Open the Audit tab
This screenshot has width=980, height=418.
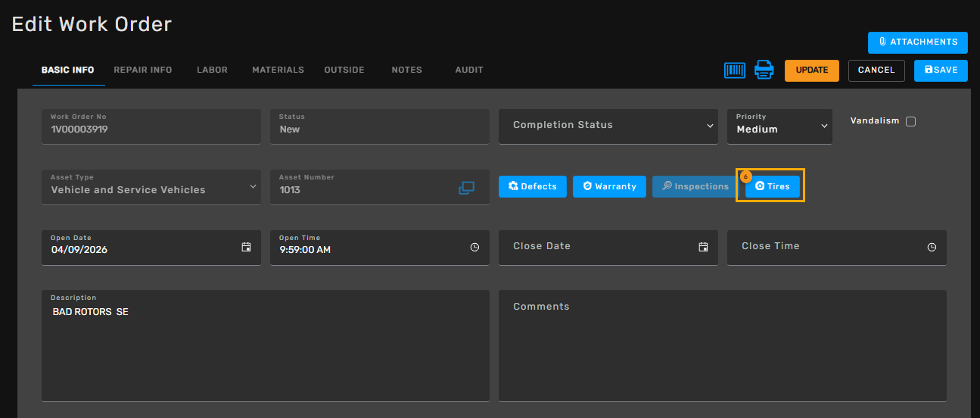tap(469, 70)
